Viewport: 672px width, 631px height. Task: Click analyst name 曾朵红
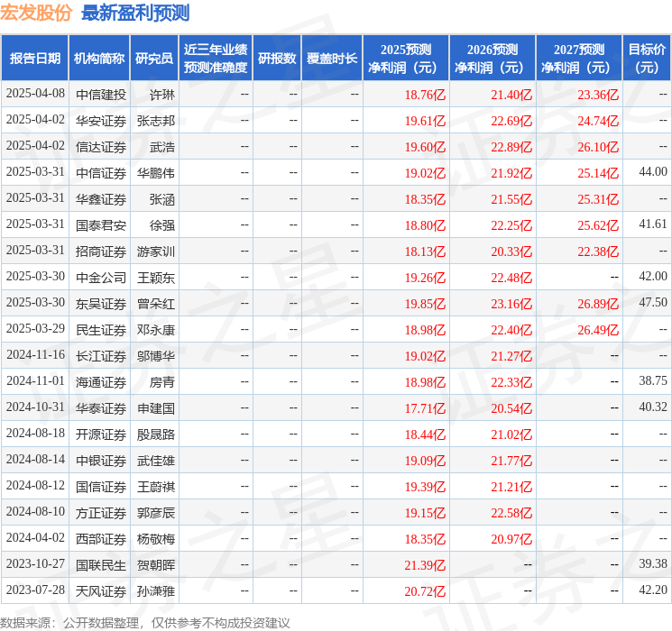(x=156, y=304)
